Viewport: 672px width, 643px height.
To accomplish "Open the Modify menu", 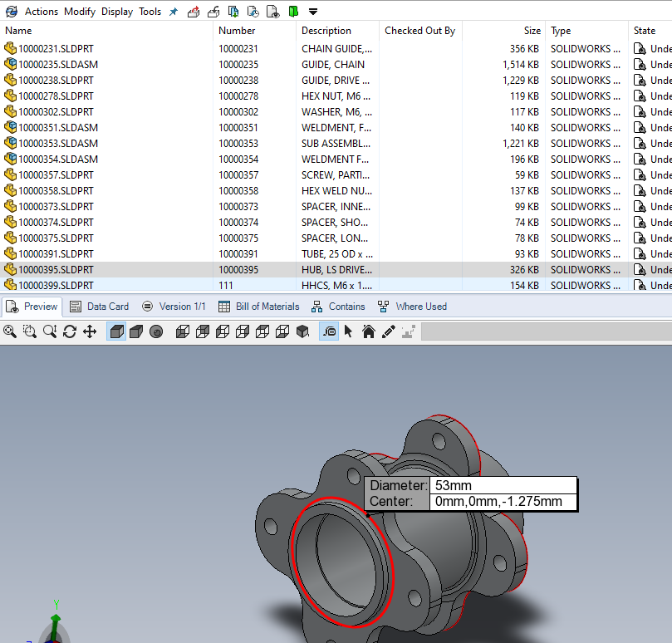I will click(80, 12).
